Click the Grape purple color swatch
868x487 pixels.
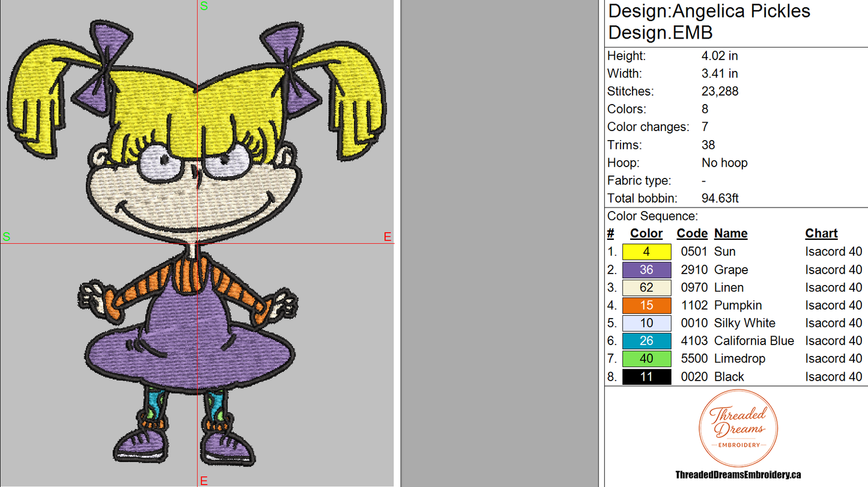(x=646, y=270)
